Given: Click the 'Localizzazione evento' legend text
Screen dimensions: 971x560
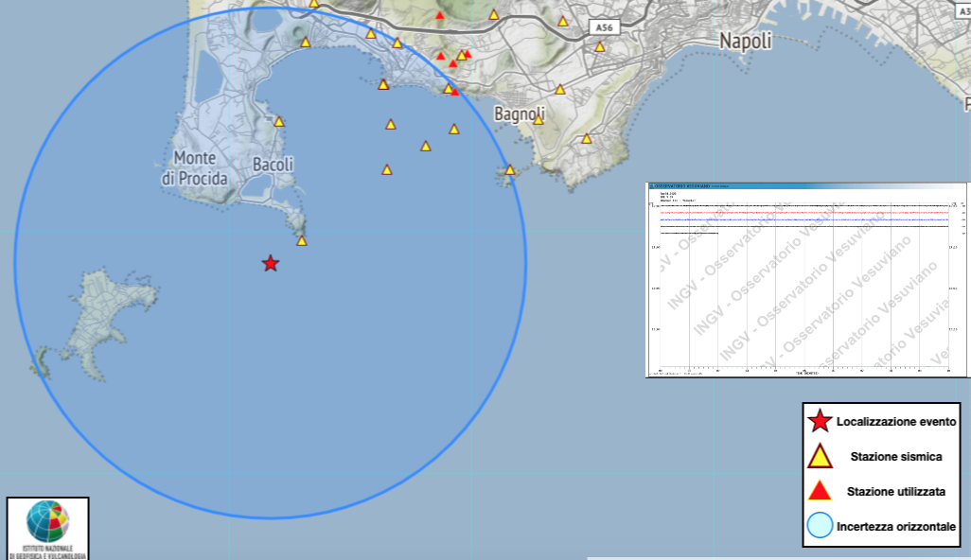Looking at the screenshot, I should [x=896, y=421].
